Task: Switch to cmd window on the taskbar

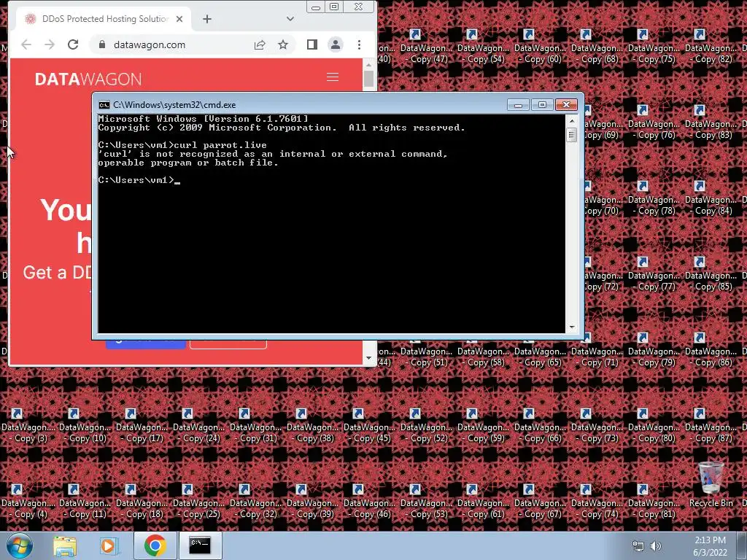Action: [x=200, y=546]
